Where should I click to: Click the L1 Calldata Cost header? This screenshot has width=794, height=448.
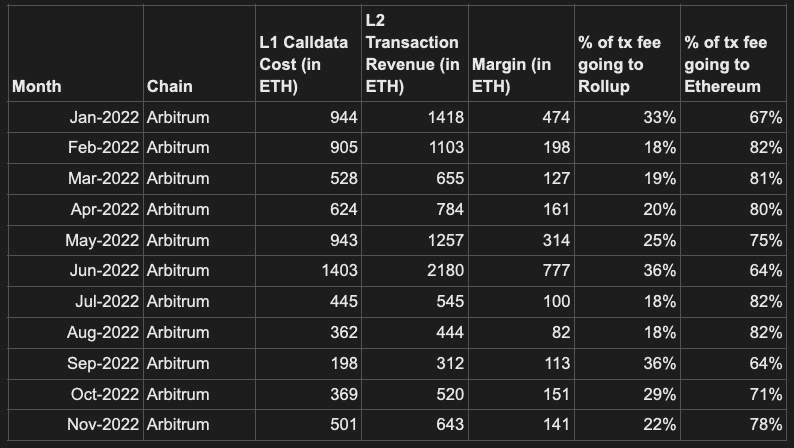[304, 65]
